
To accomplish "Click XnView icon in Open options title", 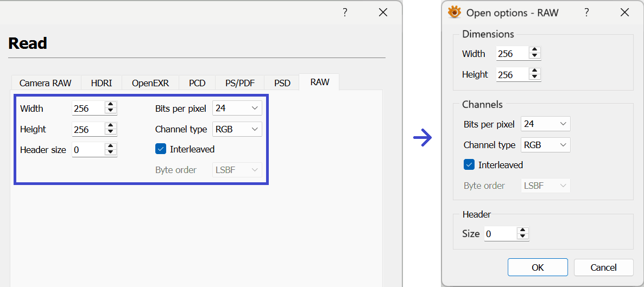I will point(454,12).
